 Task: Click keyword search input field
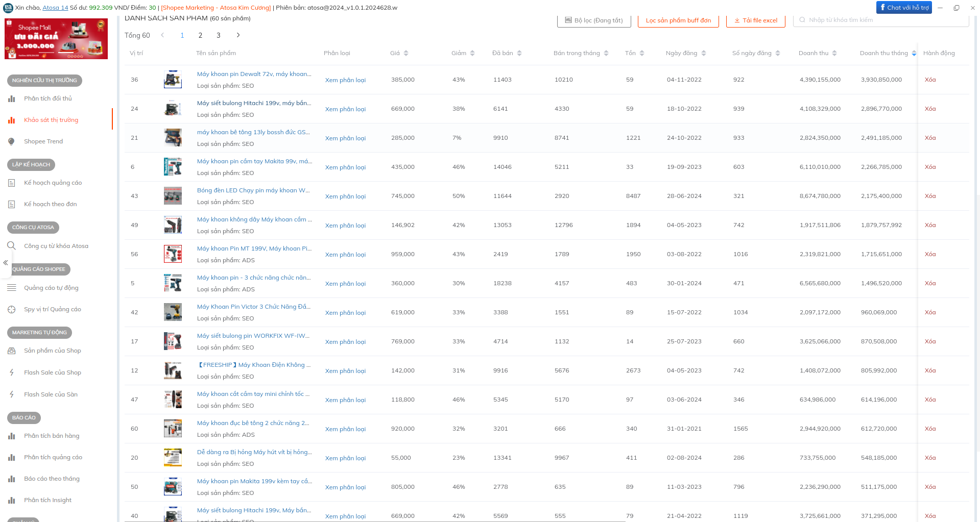tap(881, 20)
